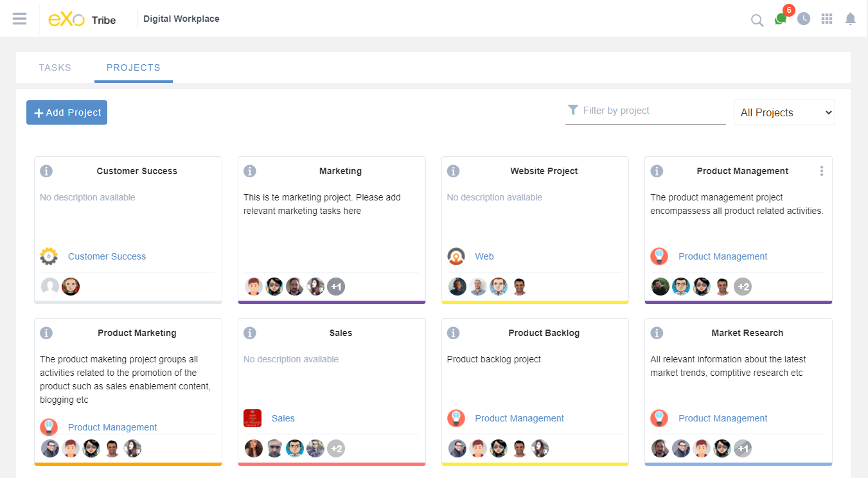Open the applications grid launcher
Image resolution: width=868 pixels, height=478 pixels.
pyautogui.click(x=828, y=19)
